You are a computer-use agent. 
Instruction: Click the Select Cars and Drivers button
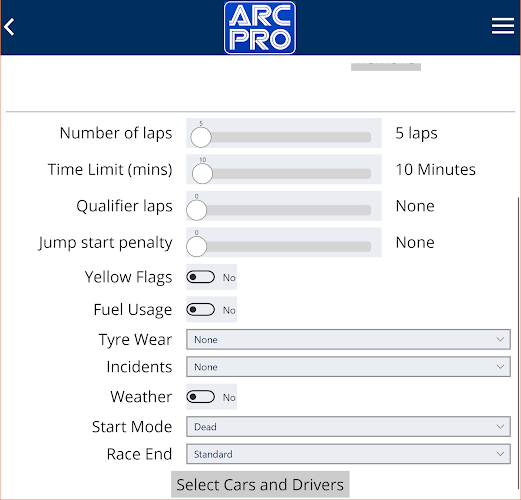click(260, 485)
